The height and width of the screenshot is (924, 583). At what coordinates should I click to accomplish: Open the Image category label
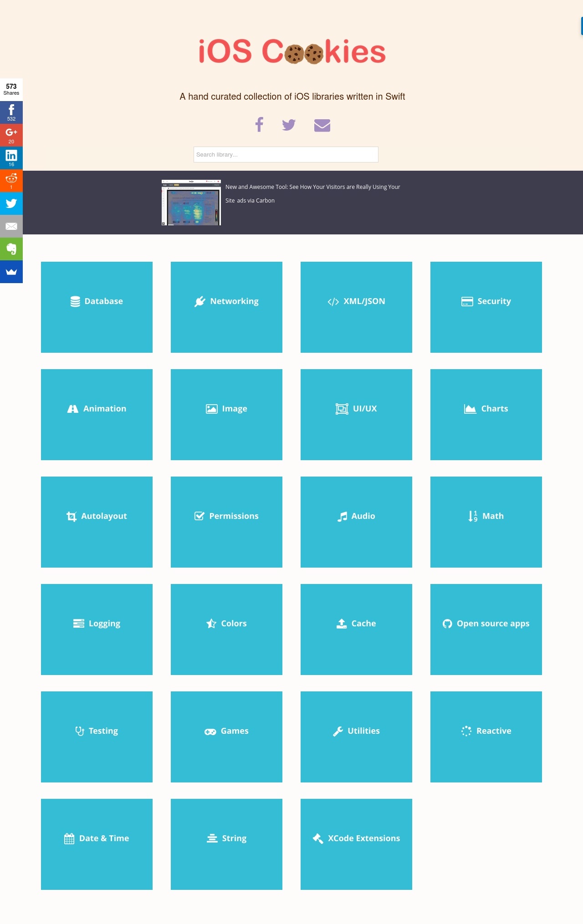(x=235, y=409)
